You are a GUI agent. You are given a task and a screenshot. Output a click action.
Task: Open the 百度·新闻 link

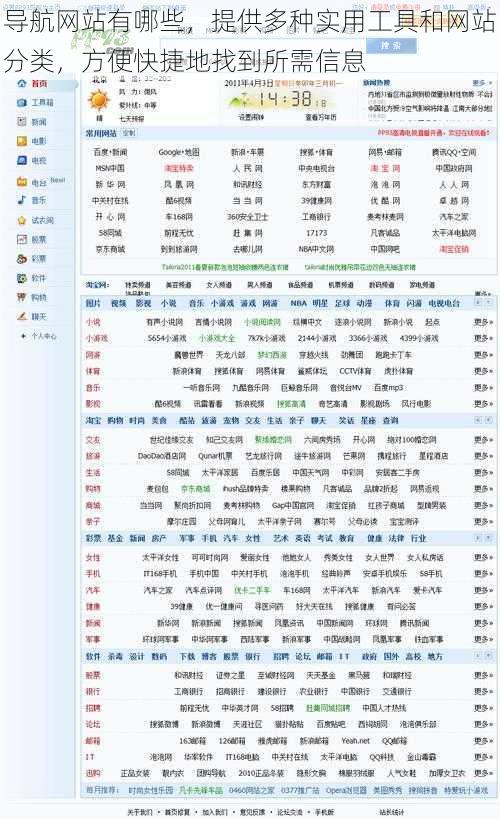(x=110, y=152)
